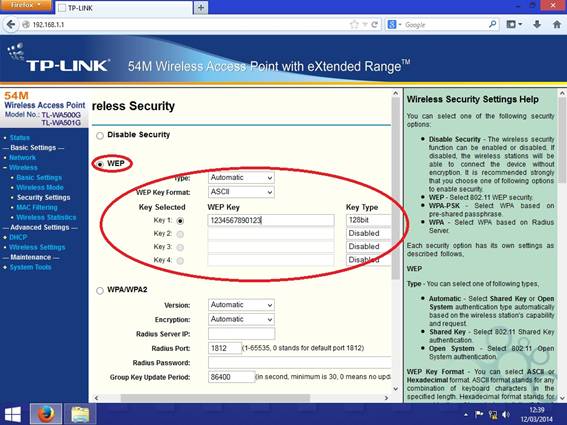Click the Radius Server IP field
The width and height of the screenshot is (567, 425).
point(241,334)
